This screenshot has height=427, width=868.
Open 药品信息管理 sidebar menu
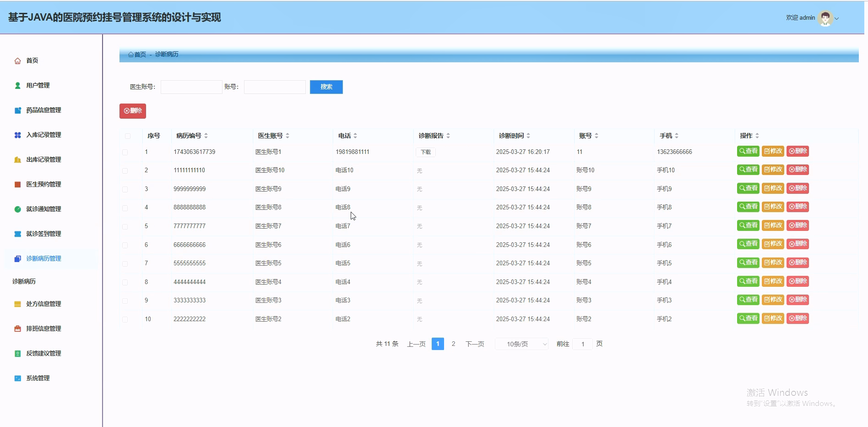click(43, 110)
